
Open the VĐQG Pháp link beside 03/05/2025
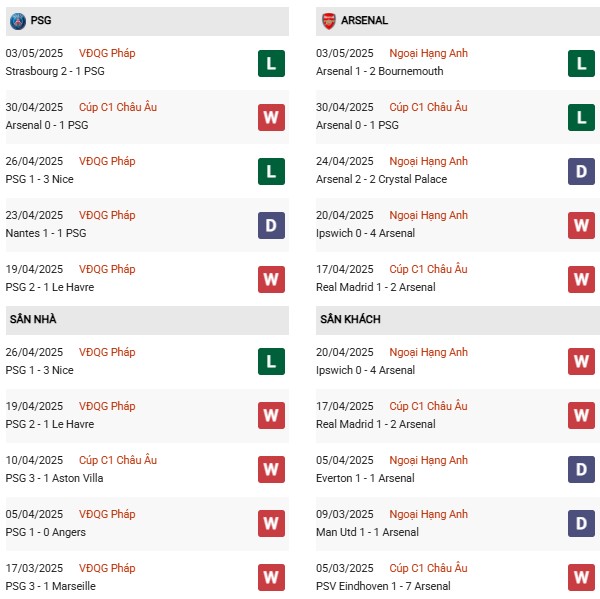coord(107,53)
